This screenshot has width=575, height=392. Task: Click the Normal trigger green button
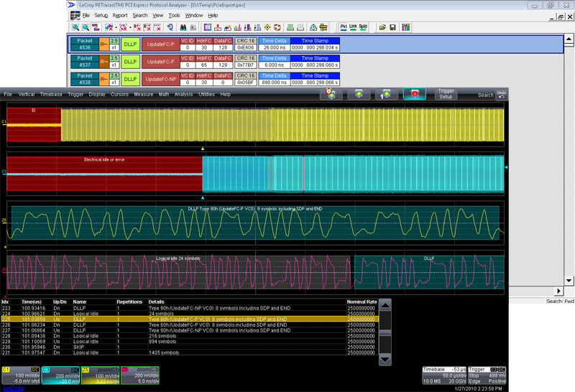point(359,94)
